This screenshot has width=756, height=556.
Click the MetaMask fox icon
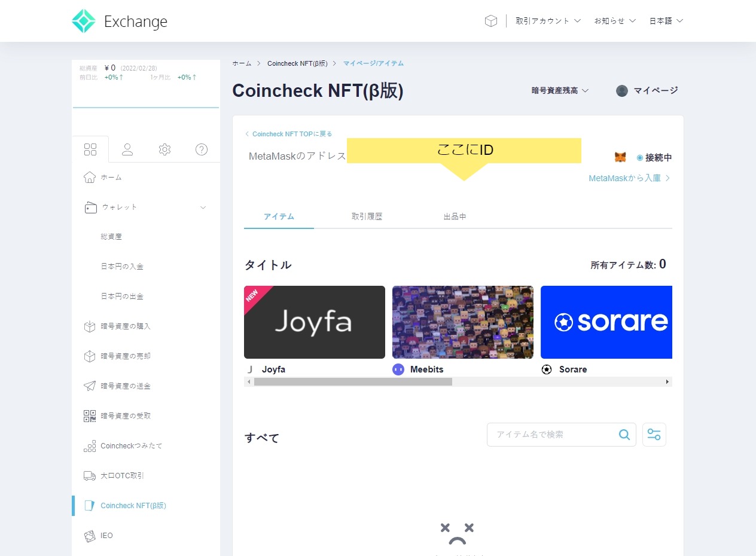[621, 157]
